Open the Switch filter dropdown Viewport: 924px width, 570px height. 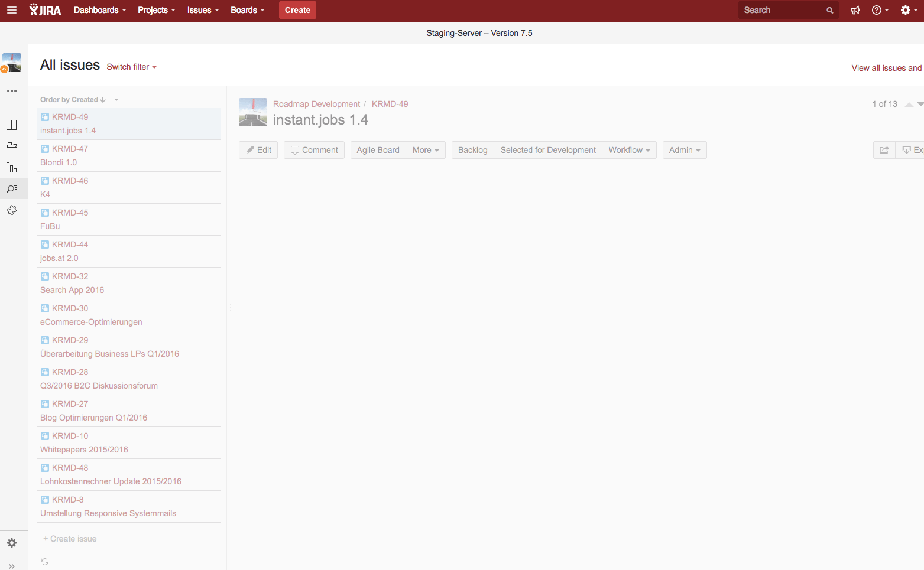(131, 67)
